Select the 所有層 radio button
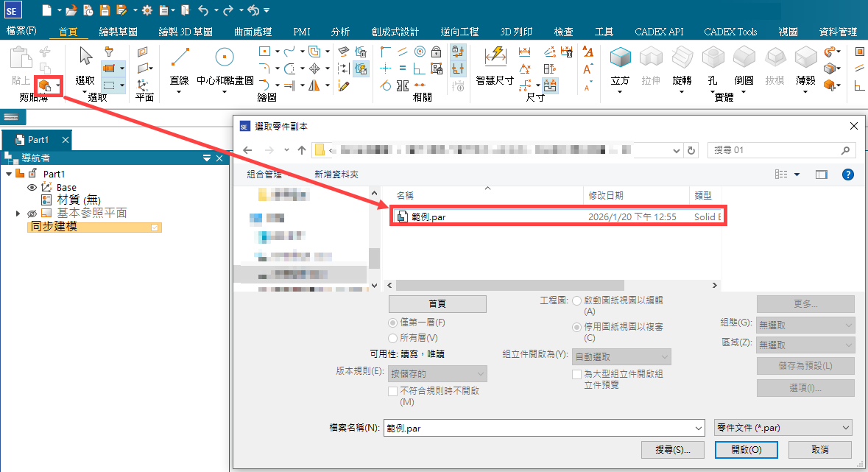Screen dimensions: 868x472 pos(393,338)
